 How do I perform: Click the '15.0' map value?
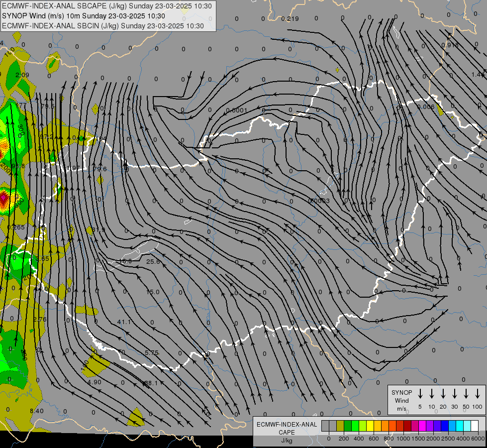click(153, 292)
